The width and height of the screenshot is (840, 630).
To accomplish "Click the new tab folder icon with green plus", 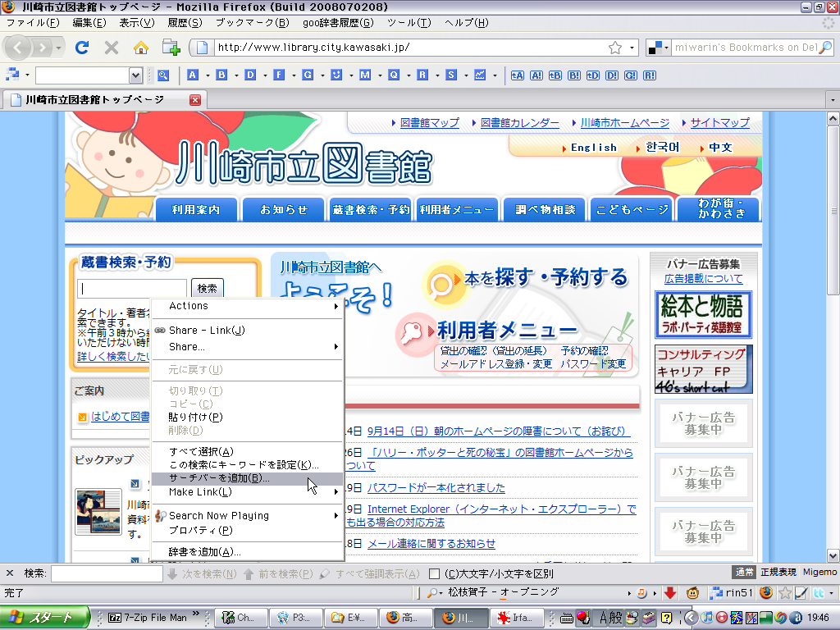I will [x=171, y=48].
